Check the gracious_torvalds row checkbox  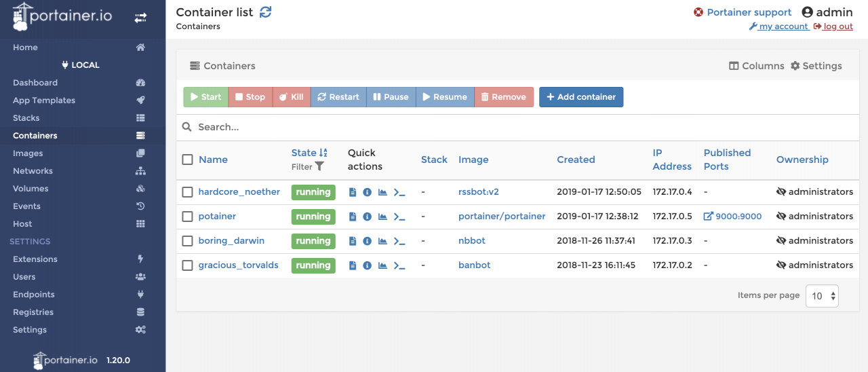tap(188, 265)
